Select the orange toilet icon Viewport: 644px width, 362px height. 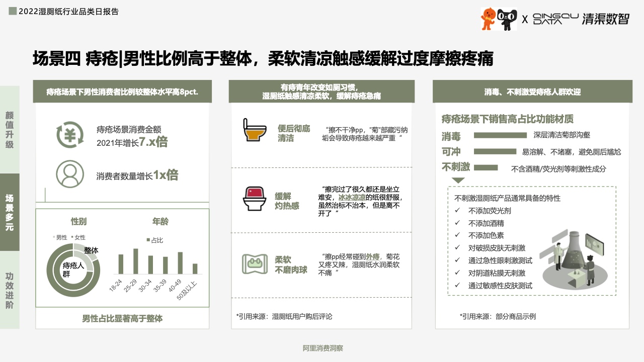(253, 129)
